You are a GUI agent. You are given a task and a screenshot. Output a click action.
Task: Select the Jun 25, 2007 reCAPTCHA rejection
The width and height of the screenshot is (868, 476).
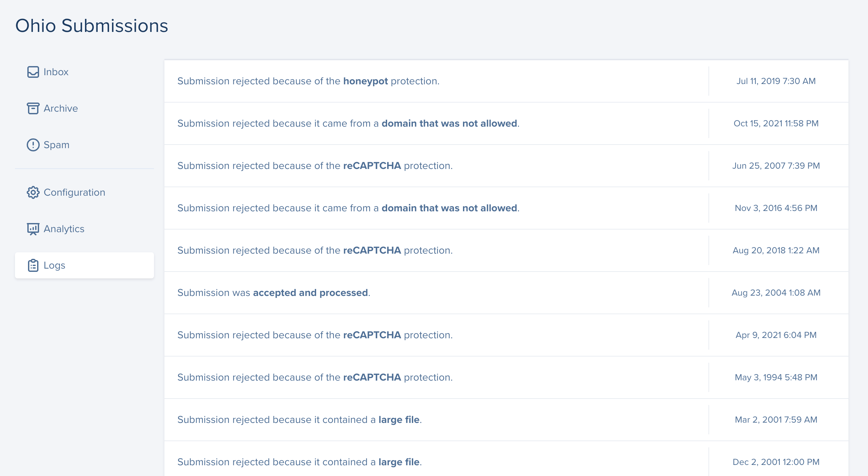tap(315, 166)
